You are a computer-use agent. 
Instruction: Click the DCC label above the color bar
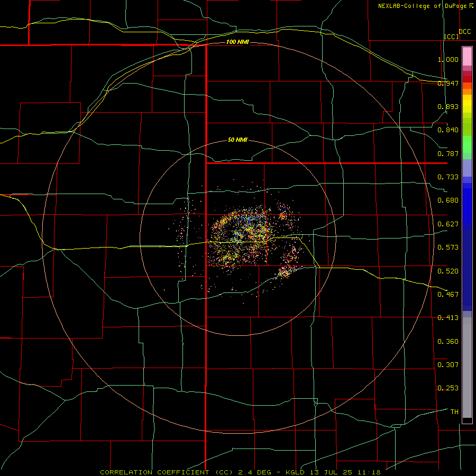click(465, 32)
